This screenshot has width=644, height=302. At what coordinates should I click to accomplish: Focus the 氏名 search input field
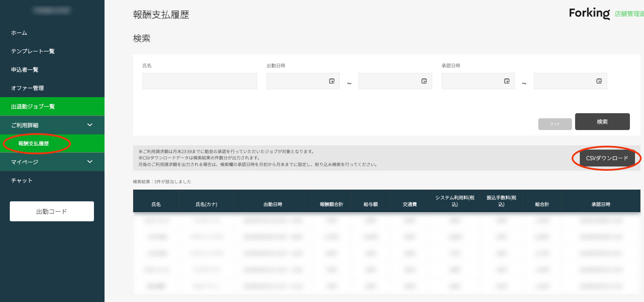pos(200,81)
